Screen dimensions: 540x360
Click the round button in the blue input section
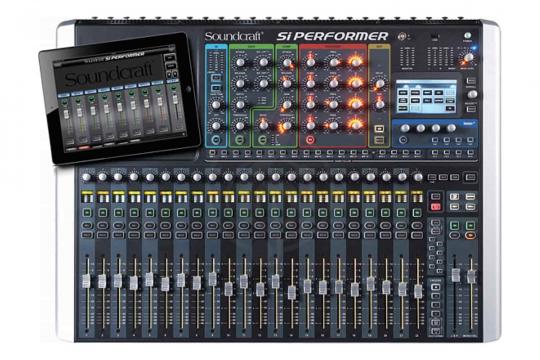[216, 140]
